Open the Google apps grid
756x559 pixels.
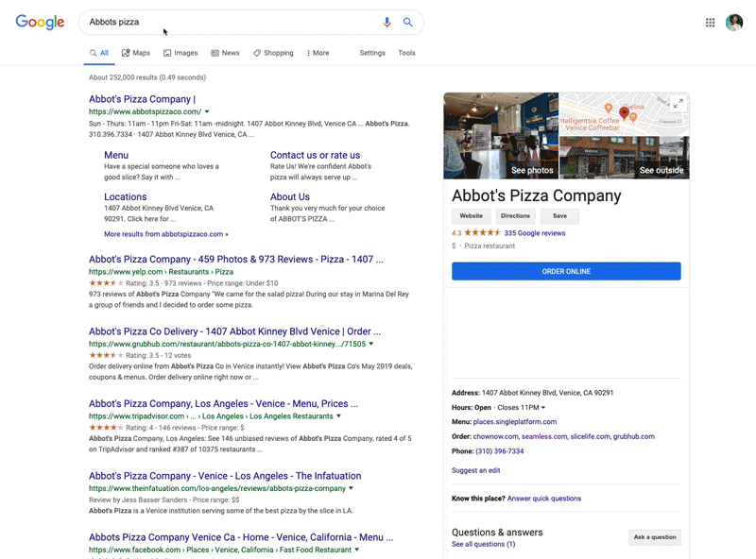(x=710, y=23)
